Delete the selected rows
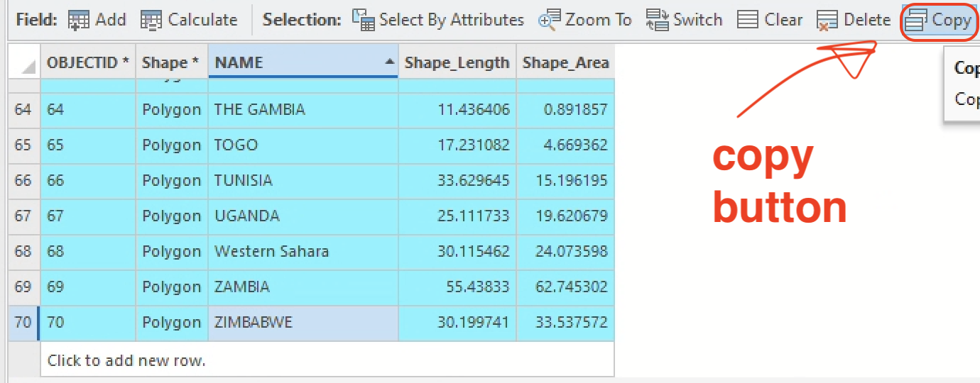980x383 pixels. pyautogui.click(x=854, y=20)
